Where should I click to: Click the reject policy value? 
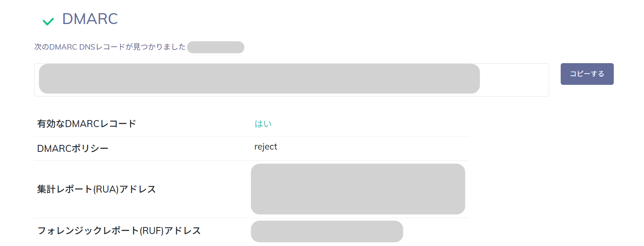click(x=265, y=147)
